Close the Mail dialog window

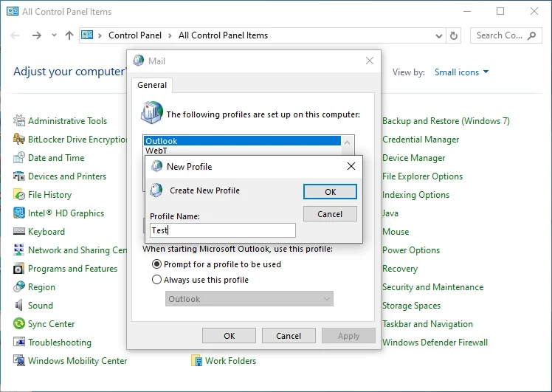pyautogui.click(x=370, y=61)
